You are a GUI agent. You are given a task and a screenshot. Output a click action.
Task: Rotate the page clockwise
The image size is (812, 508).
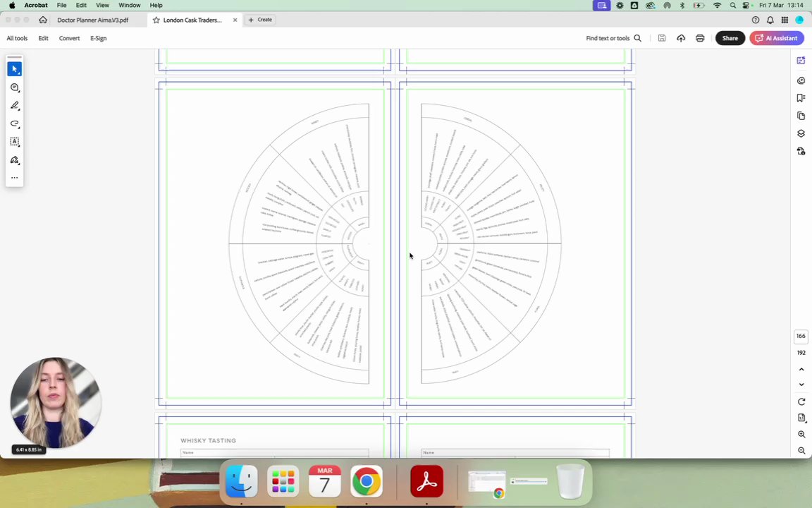[x=801, y=401]
